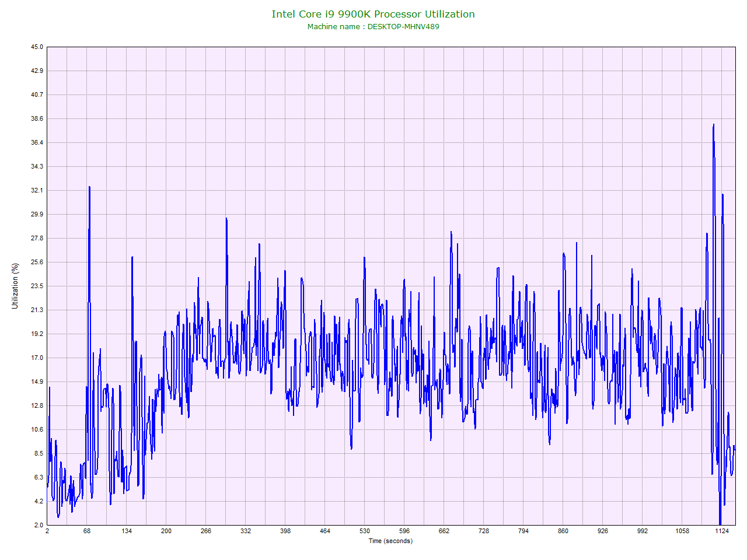Select the 25.6 utilization axis value
Image resolution: width=747 pixels, height=560 pixels.
[37, 262]
